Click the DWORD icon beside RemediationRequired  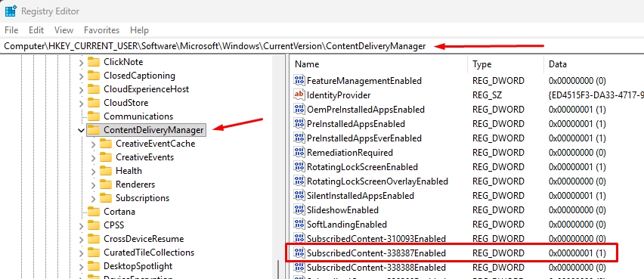(299, 153)
